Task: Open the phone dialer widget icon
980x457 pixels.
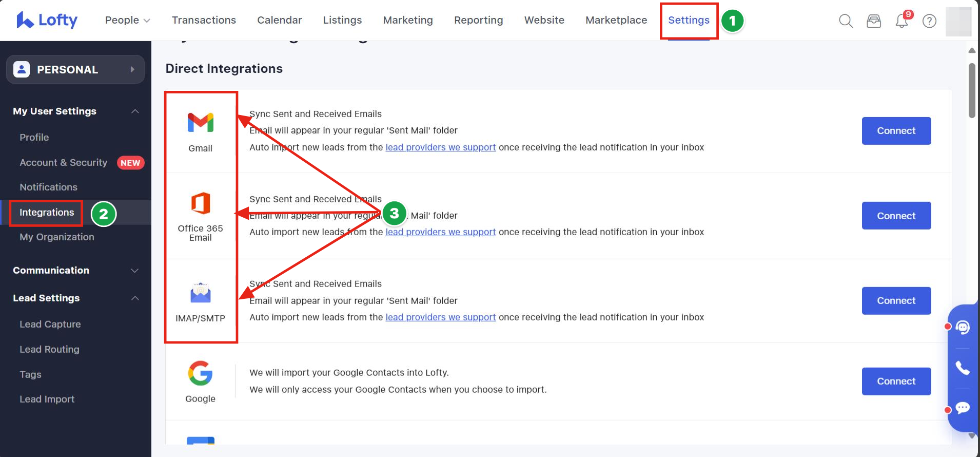Action: [x=963, y=368]
